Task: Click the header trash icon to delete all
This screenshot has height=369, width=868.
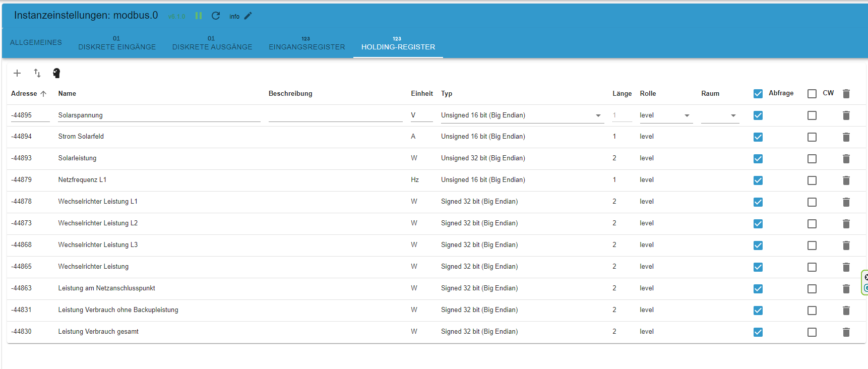Action: pos(846,94)
